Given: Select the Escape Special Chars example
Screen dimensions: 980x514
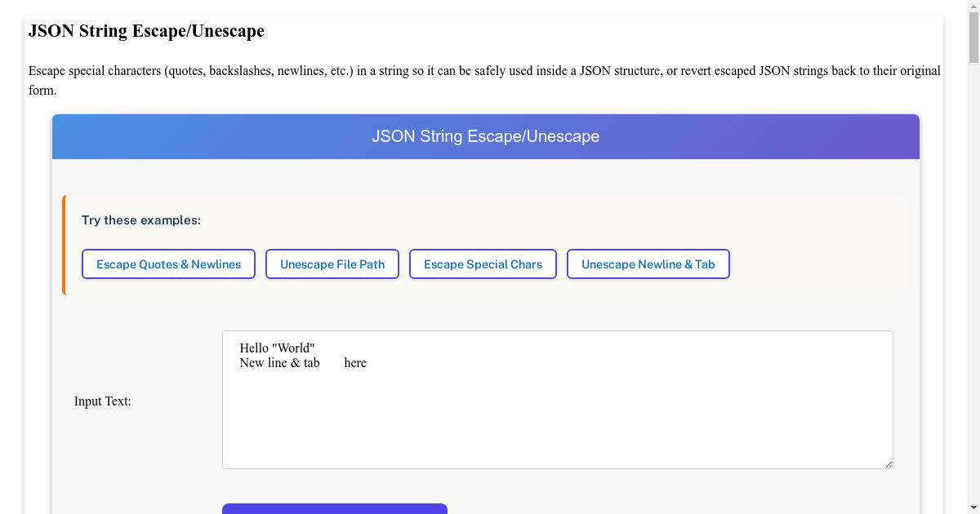Looking at the screenshot, I should (x=483, y=264).
